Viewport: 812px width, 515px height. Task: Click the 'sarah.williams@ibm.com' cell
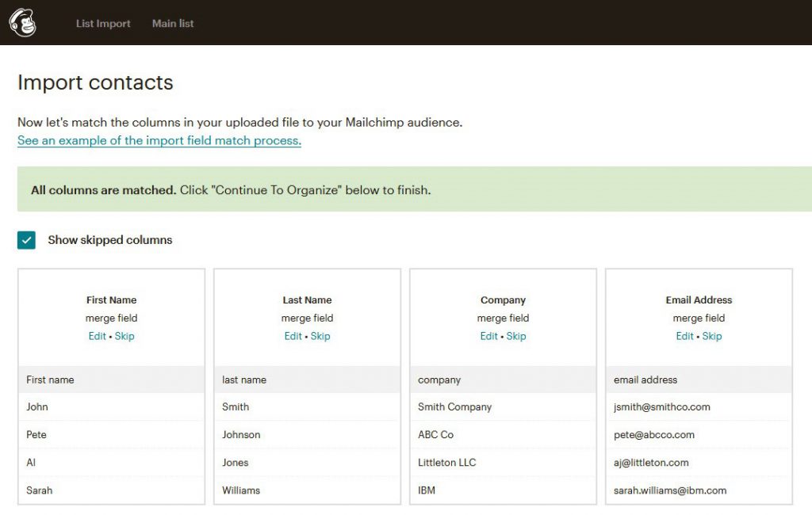(699, 490)
